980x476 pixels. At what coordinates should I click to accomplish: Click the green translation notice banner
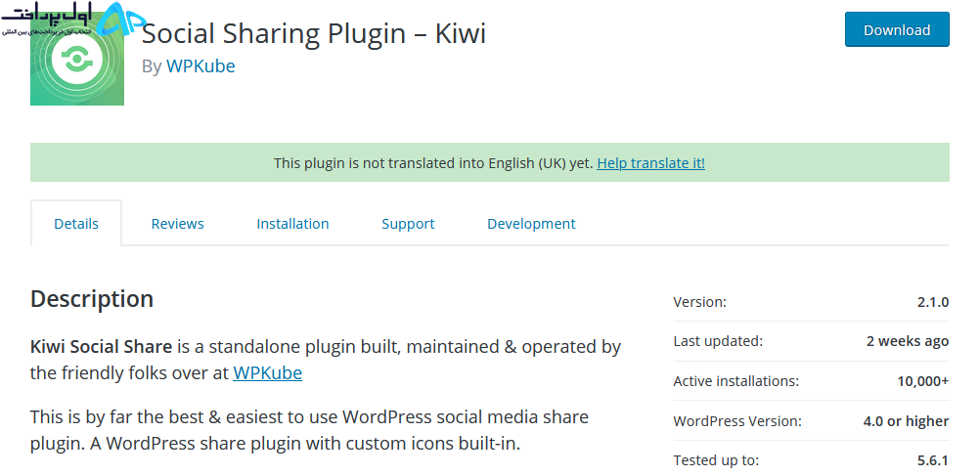tap(489, 162)
